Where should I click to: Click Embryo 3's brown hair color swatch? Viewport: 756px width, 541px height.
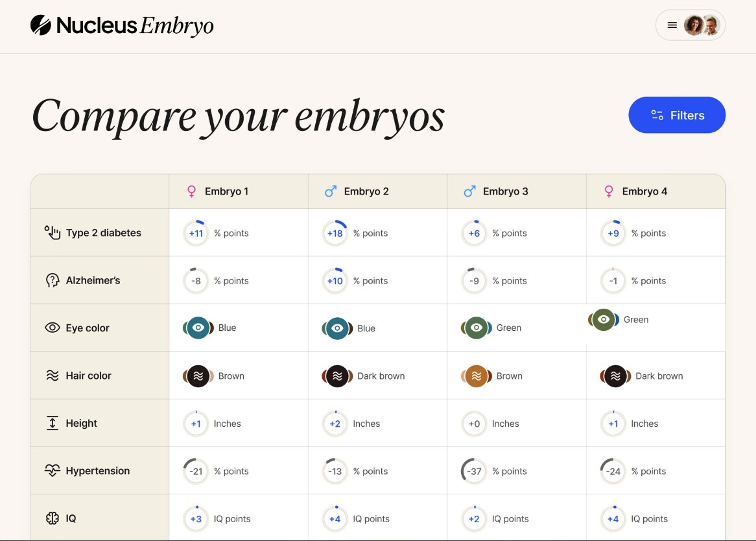(477, 376)
